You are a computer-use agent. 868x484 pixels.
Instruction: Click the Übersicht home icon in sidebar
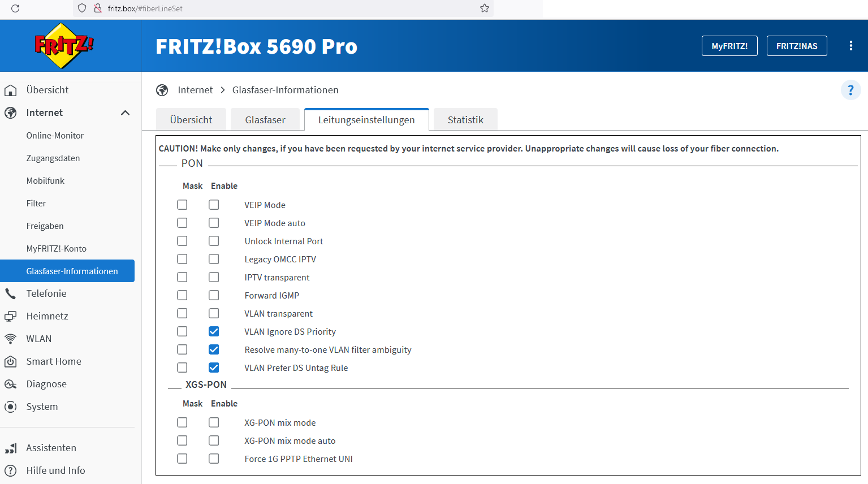pos(11,90)
